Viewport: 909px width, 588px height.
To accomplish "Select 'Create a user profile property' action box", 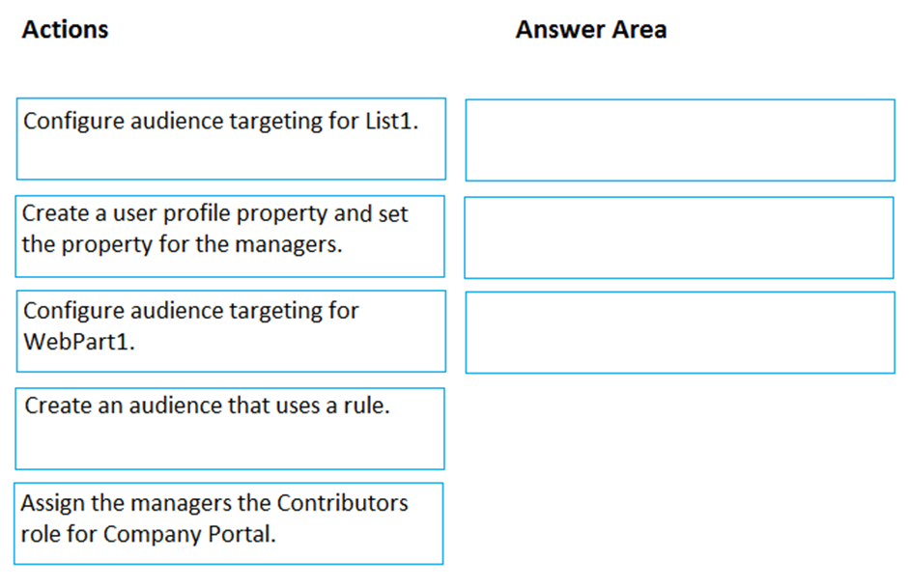I will point(230,237).
